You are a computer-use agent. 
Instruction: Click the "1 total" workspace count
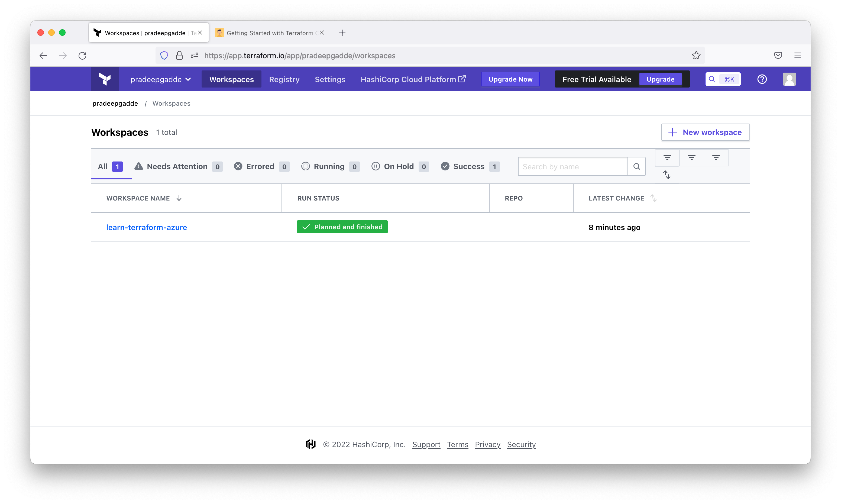[166, 132]
